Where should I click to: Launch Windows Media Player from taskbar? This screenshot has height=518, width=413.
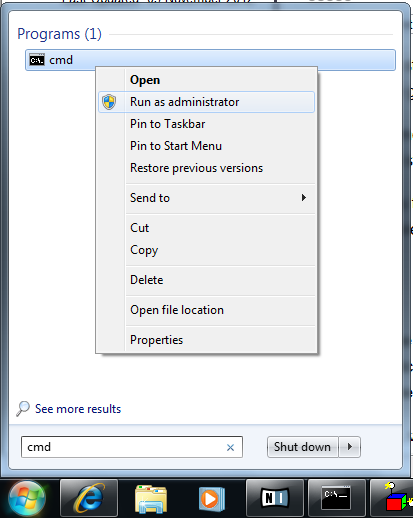pyautogui.click(x=212, y=499)
